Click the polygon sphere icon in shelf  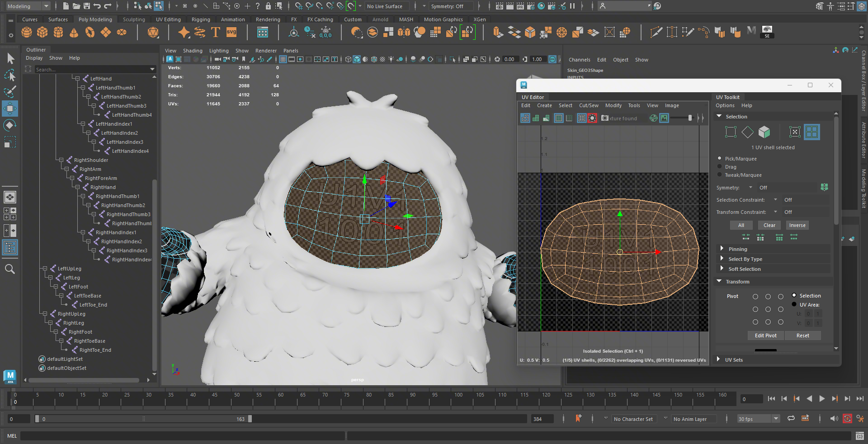pyautogui.click(x=27, y=33)
